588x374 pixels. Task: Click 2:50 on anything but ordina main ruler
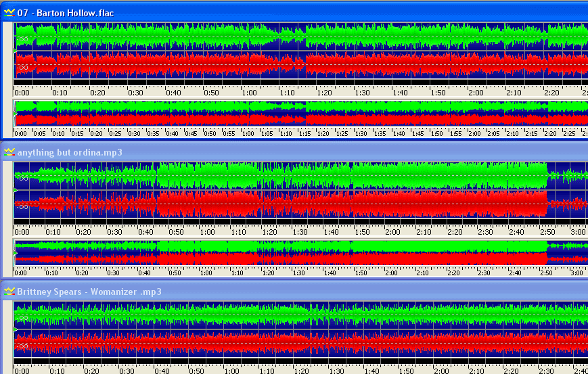point(547,232)
